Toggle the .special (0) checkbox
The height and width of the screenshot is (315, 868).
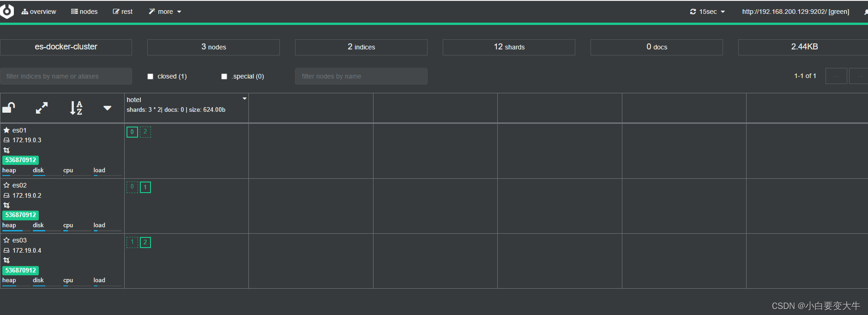(224, 77)
